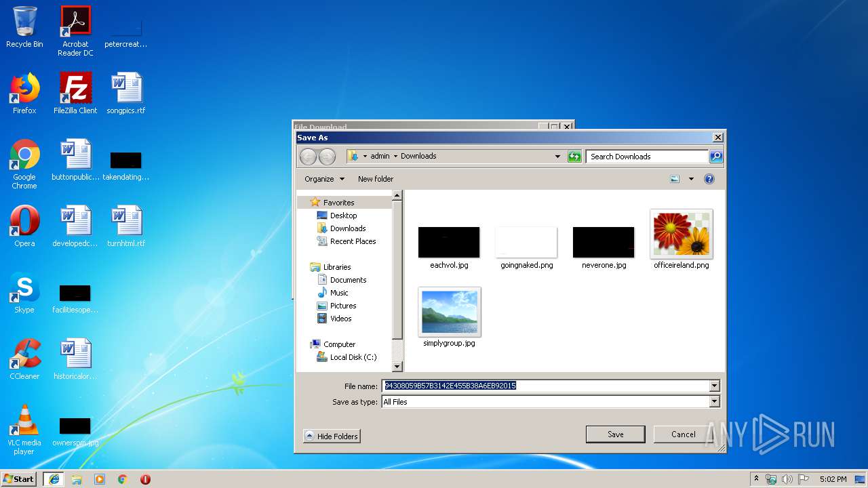
Task: Click the Back navigation arrow in Save As
Action: click(309, 157)
